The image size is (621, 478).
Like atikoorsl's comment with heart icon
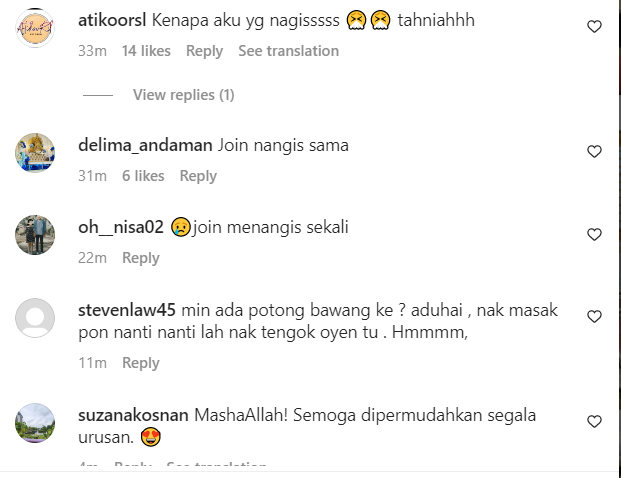coord(594,27)
